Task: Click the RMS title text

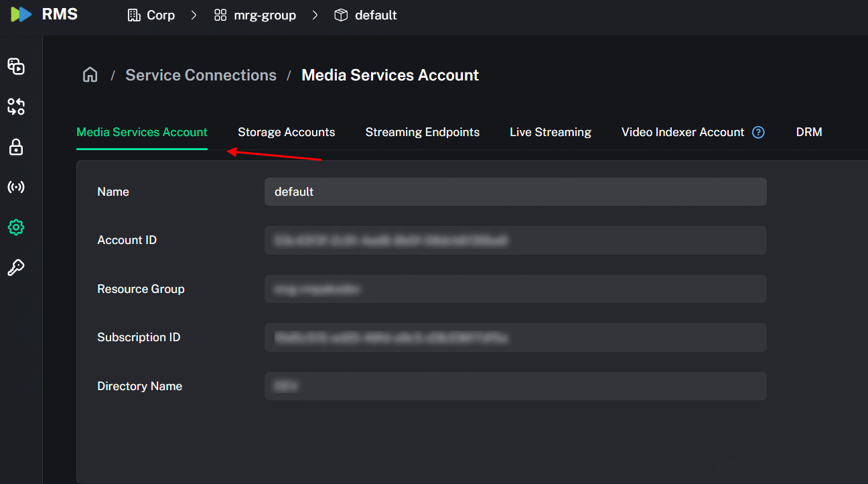Action: click(x=60, y=14)
